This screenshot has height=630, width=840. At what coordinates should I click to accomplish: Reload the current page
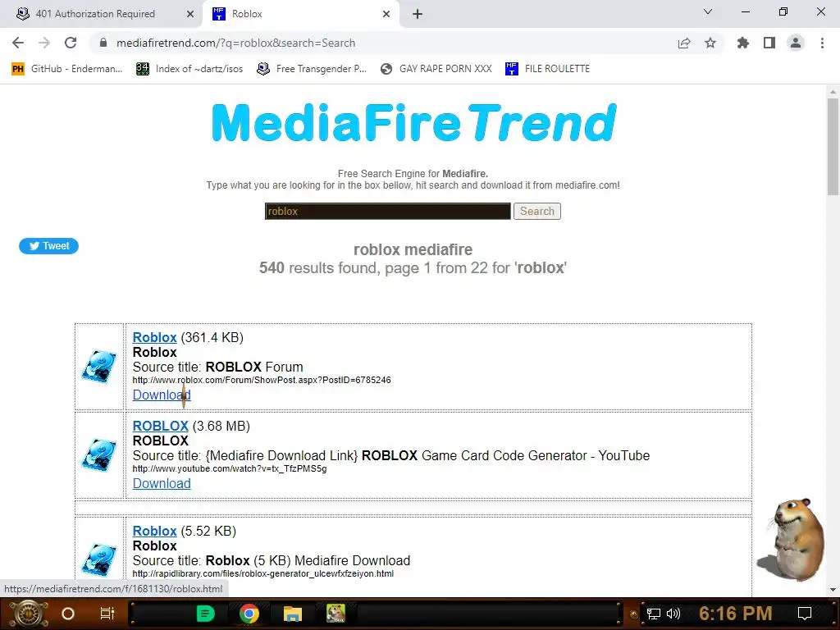(71, 43)
